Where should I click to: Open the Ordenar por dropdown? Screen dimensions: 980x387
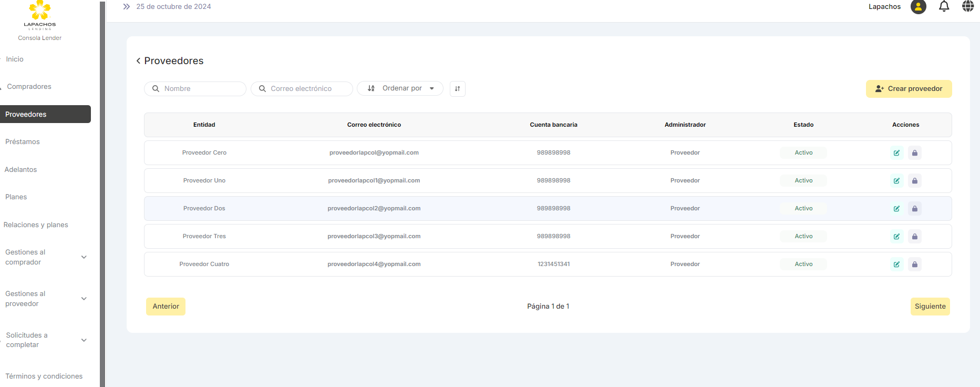(400, 89)
